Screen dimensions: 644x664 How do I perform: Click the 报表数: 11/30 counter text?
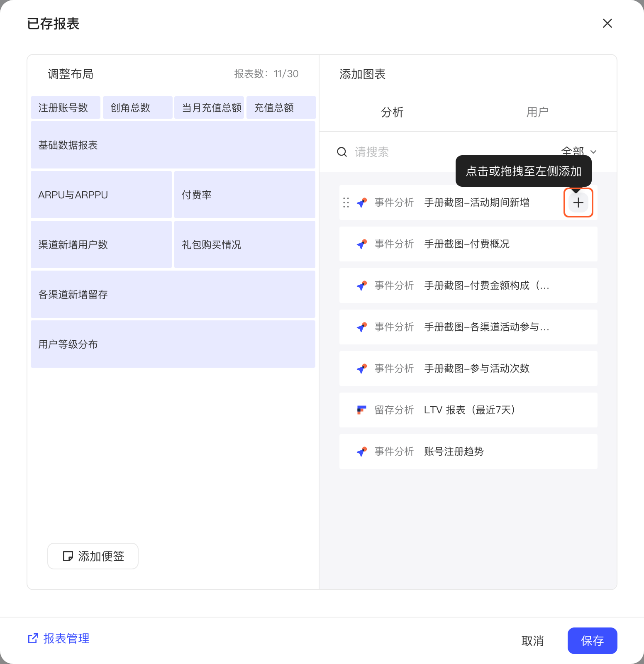266,74
